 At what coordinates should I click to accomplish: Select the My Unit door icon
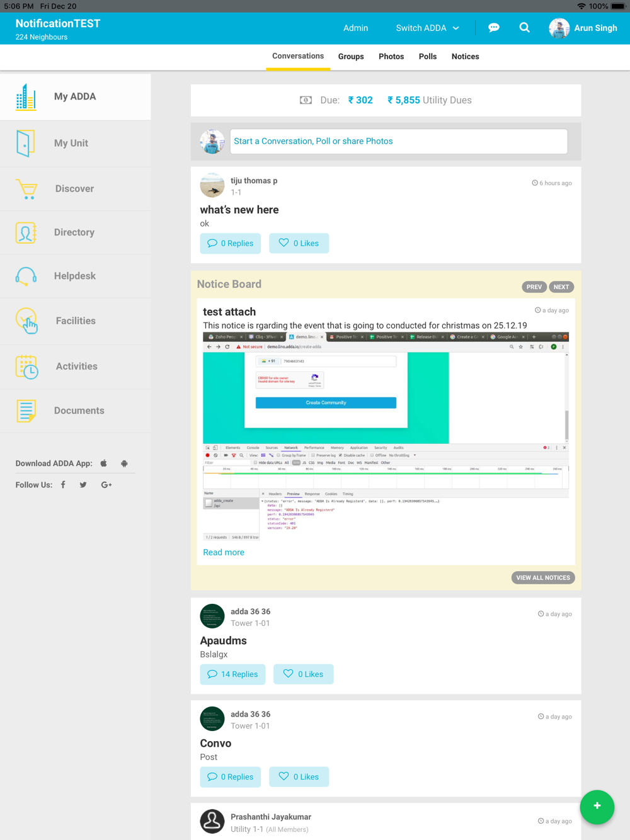pos(25,143)
